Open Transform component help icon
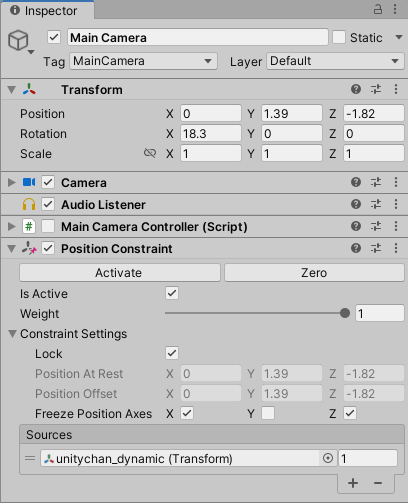 tap(356, 89)
